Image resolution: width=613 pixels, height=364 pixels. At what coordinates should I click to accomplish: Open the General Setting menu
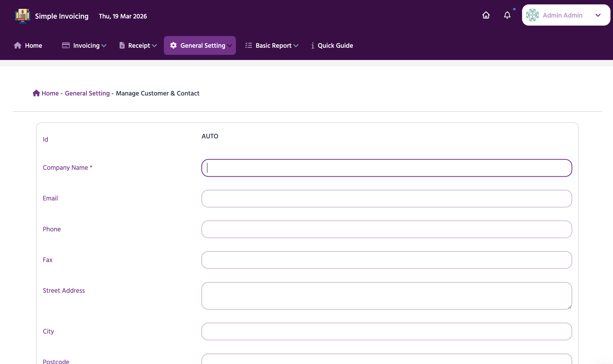200,45
